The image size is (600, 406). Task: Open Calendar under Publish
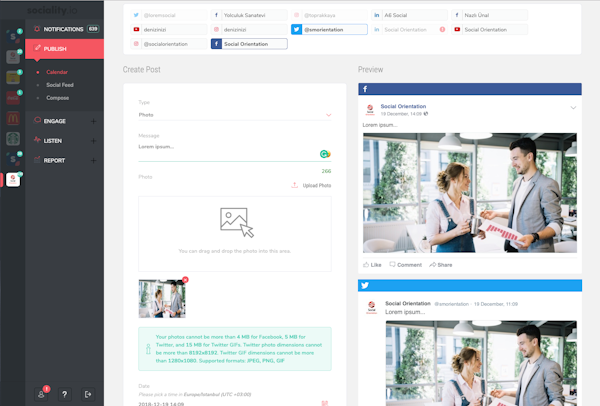pos(57,72)
